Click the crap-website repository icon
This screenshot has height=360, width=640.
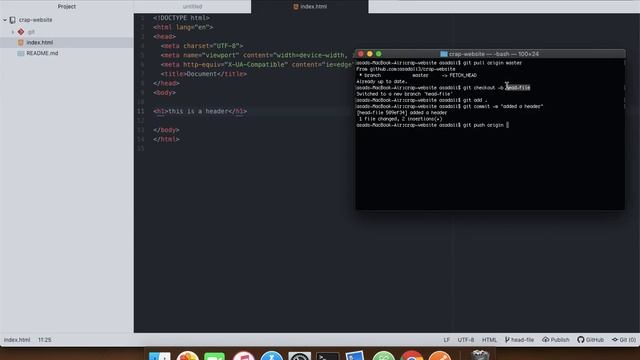pos(13,20)
